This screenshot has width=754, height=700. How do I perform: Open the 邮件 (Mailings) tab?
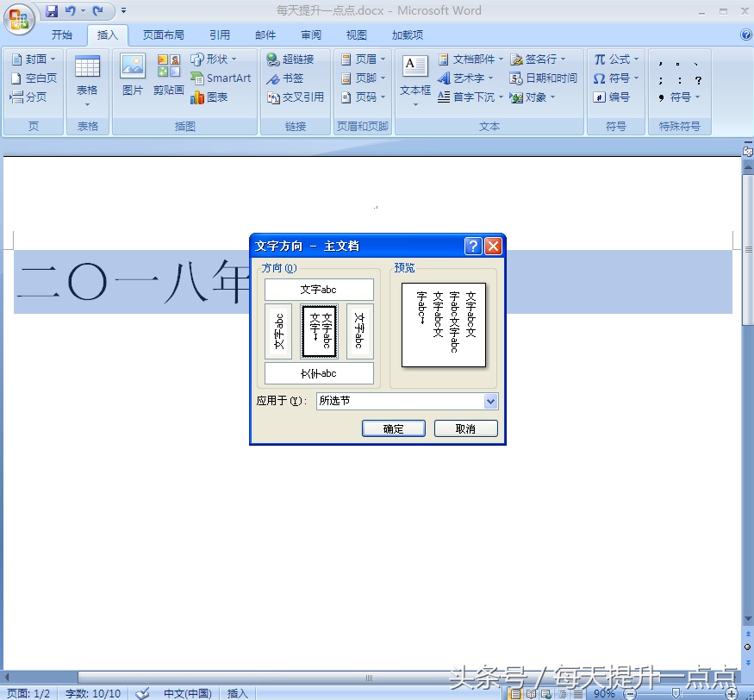265,35
